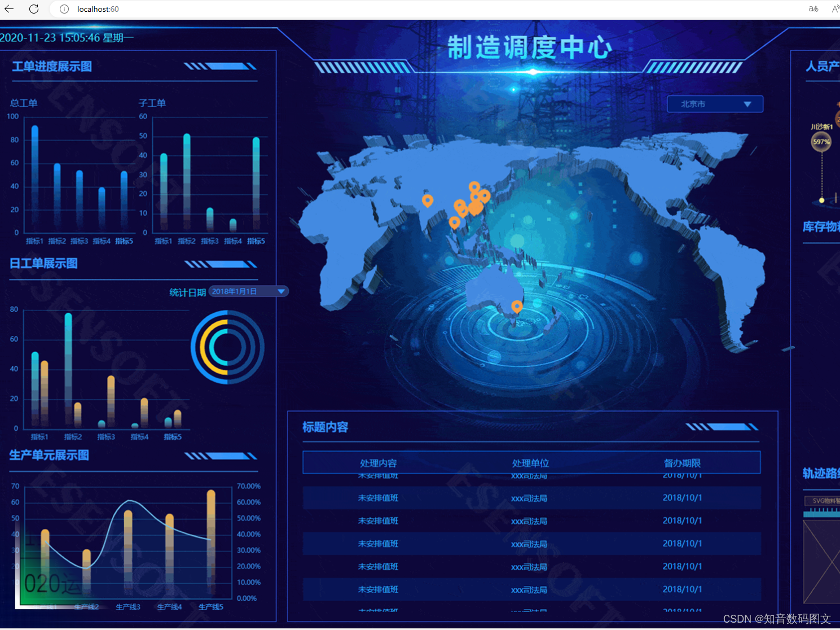This screenshot has width=840, height=630.
Task: Select the 指标5 bar in 子工单 chart
Action: (256, 184)
